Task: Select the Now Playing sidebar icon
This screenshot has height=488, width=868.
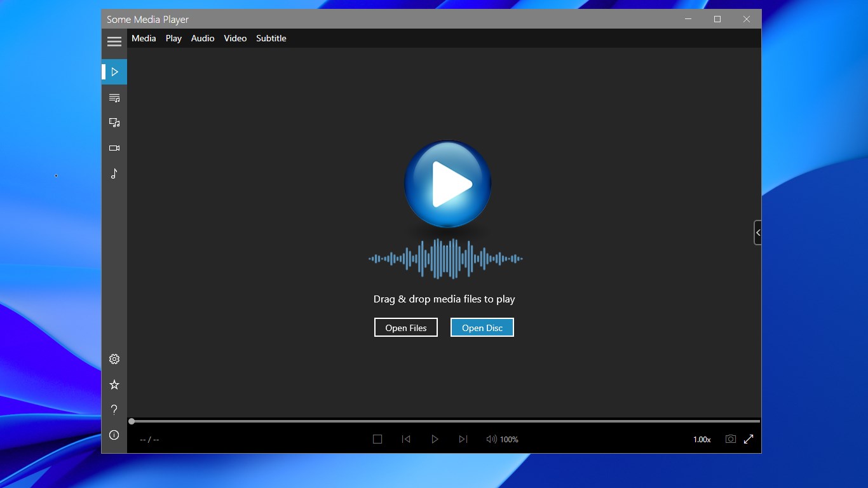Action: point(114,72)
